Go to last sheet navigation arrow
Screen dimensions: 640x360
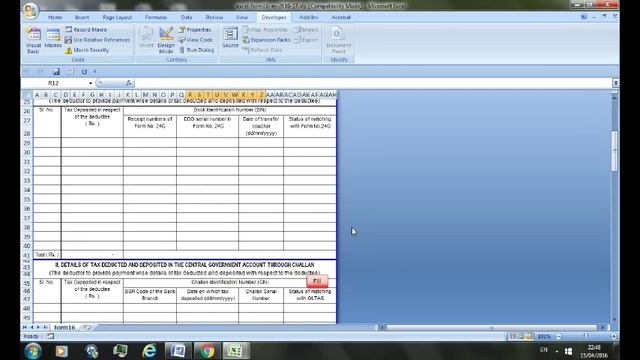45,327
